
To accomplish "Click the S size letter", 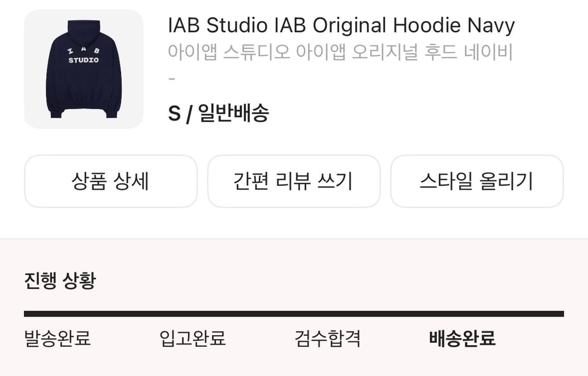I will pos(175,113).
